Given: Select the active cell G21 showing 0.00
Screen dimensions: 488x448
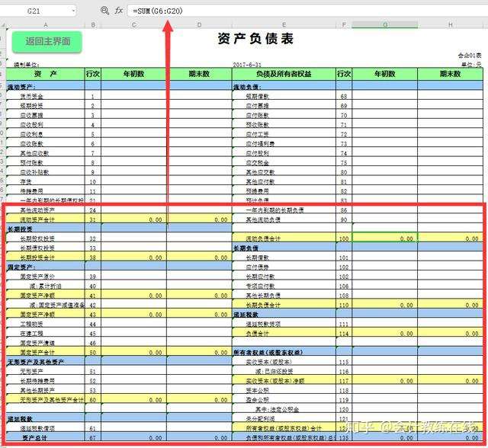Looking at the screenshot, I should point(384,238).
